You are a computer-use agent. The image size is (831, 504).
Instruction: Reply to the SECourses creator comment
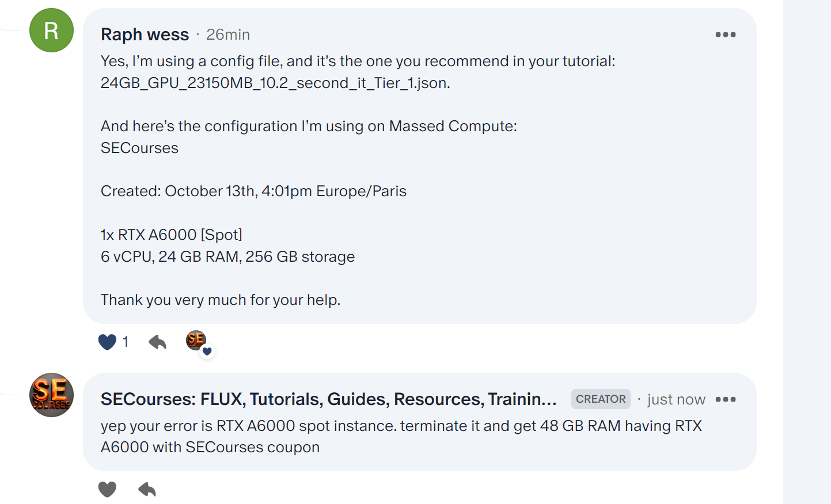(147, 490)
